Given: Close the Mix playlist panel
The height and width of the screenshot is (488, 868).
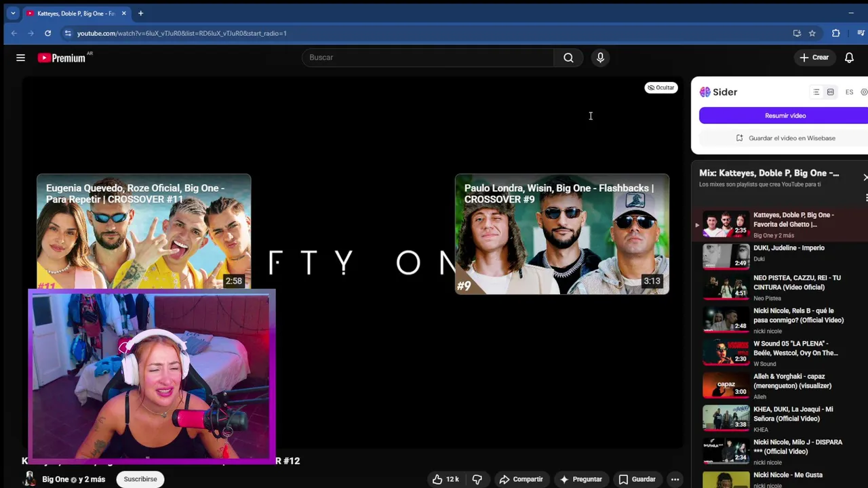Looking at the screenshot, I should (865, 178).
